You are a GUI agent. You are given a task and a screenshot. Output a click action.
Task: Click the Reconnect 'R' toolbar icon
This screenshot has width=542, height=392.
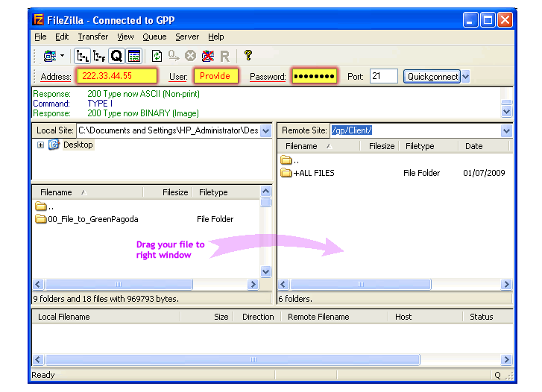coord(224,56)
